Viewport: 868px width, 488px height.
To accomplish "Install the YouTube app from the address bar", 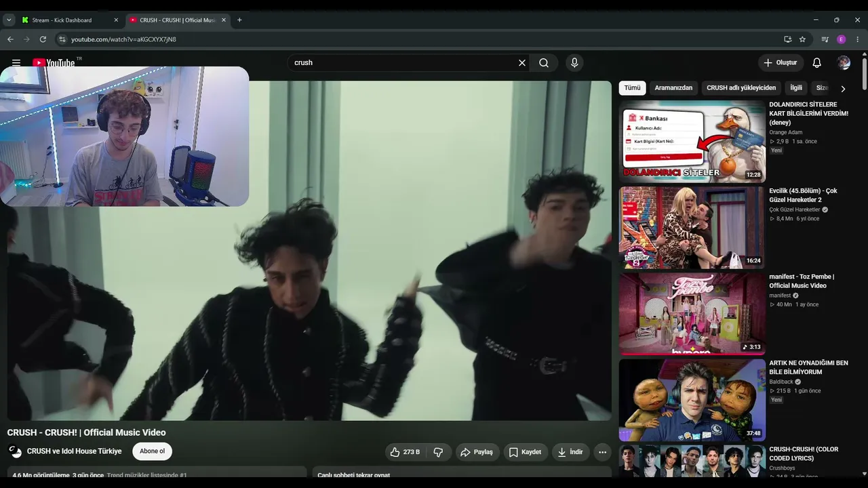I will click(x=787, y=39).
